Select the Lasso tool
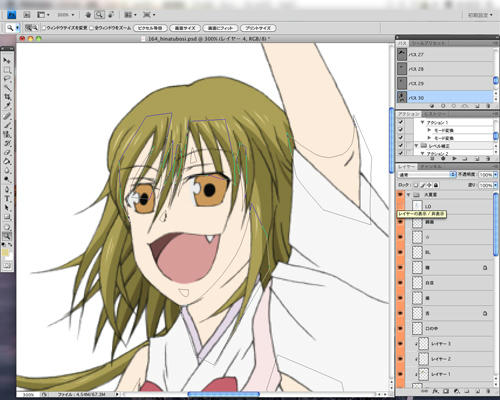The height and width of the screenshot is (400, 500). coord(7,79)
